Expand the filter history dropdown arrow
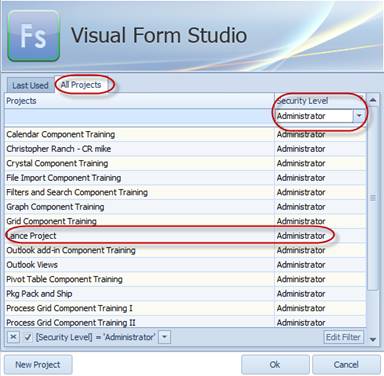384x376 pixels. click(x=164, y=337)
